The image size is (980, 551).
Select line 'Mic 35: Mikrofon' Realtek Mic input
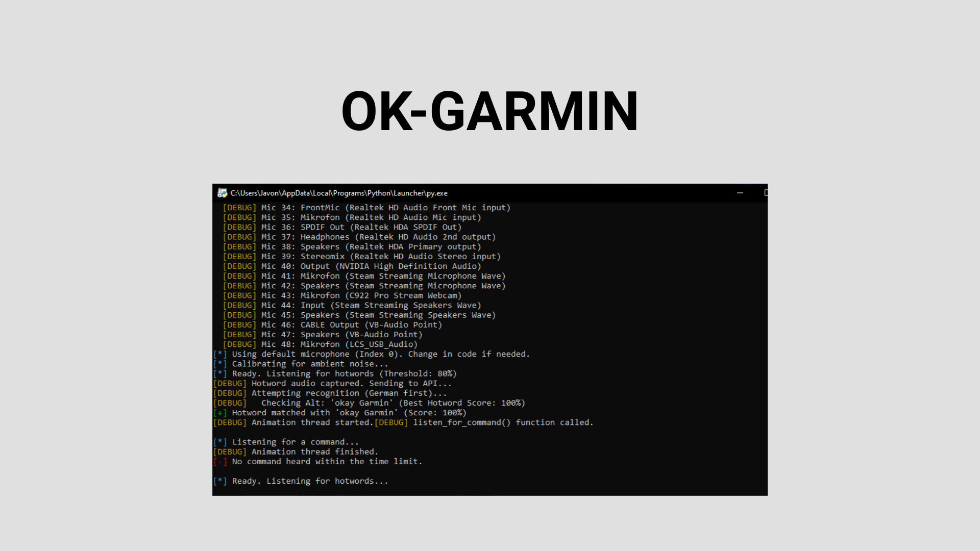click(352, 217)
